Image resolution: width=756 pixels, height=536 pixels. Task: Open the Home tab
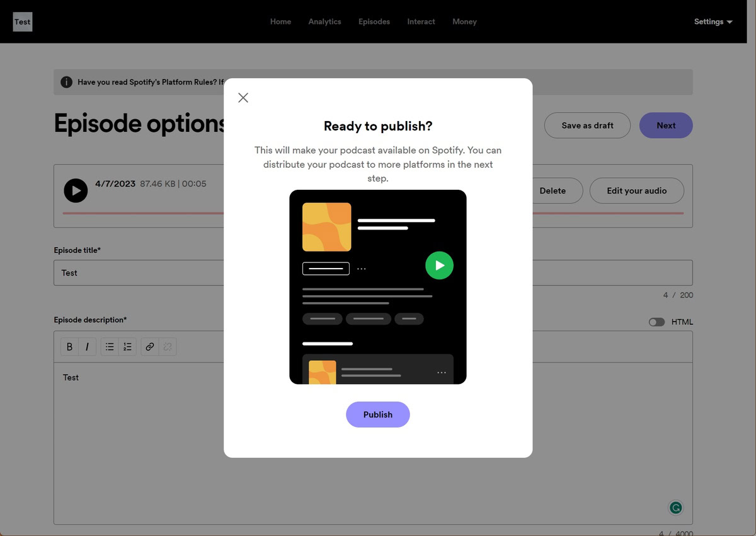click(x=280, y=21)
